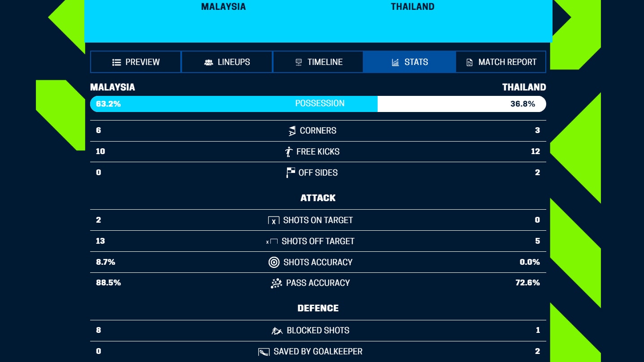Click the THAILAND label above possession bar
644x362 pixels.
coord(524,87)
